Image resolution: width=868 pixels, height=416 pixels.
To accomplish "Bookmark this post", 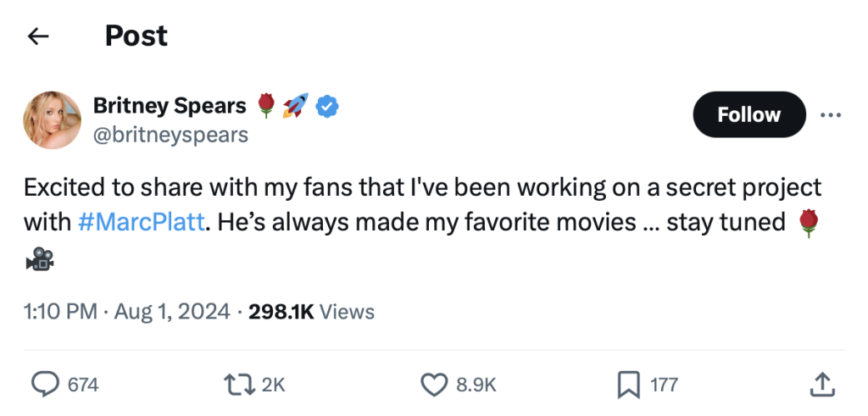I will click(x=628, y=385).
